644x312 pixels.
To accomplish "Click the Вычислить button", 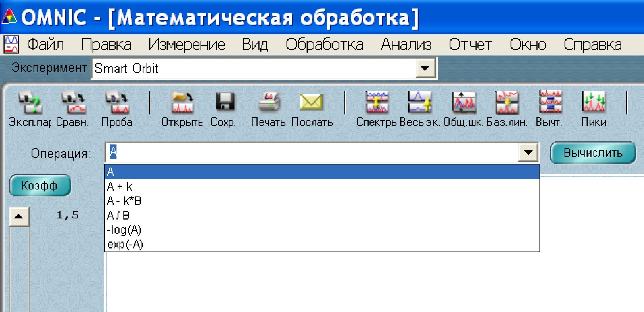I will click(x=593, y=153).
